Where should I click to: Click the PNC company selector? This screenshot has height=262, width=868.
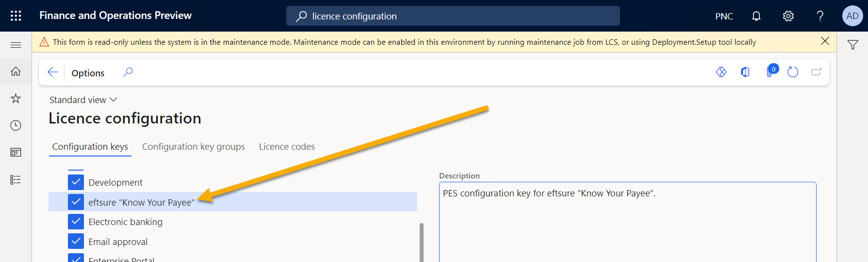coord(724,17)
